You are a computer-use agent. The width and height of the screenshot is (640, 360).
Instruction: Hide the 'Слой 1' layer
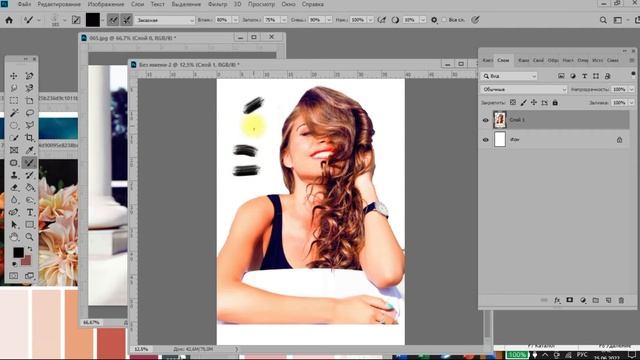tap(485, 120)
